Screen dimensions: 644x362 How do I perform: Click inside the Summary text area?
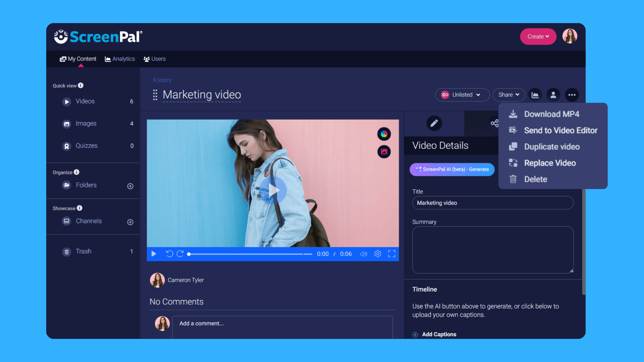click(493, 250)
